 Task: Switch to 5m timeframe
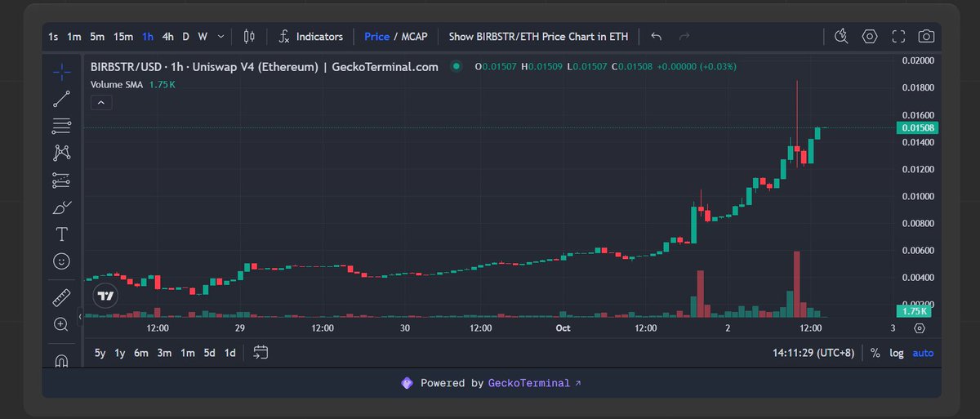[x=97, y=37]
